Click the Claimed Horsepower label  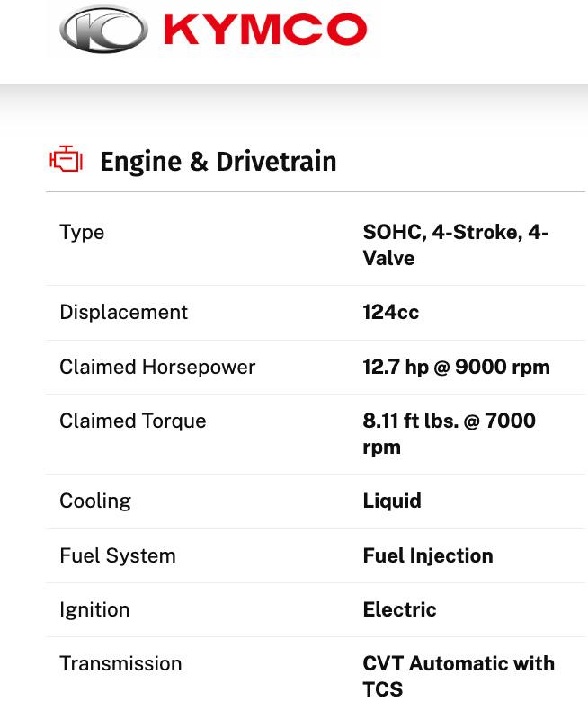157,367
